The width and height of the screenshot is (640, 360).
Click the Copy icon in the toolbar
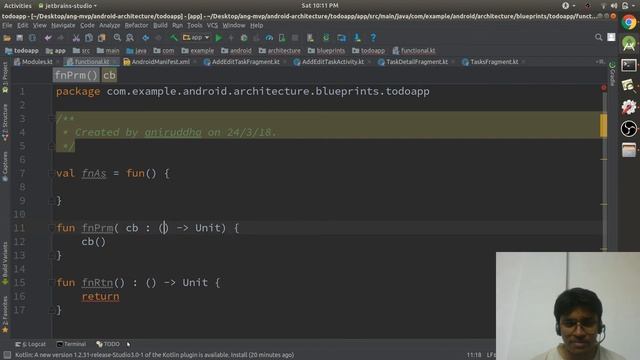89,38
